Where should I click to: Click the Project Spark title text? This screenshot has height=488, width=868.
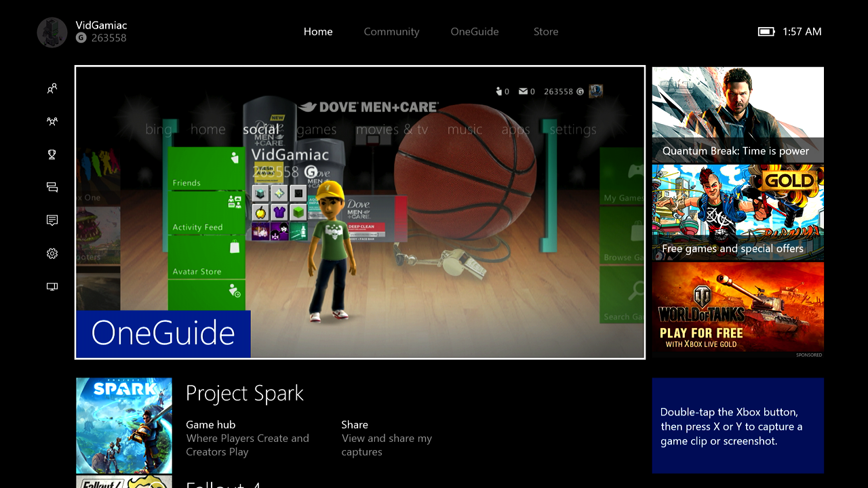coord(245,394)
